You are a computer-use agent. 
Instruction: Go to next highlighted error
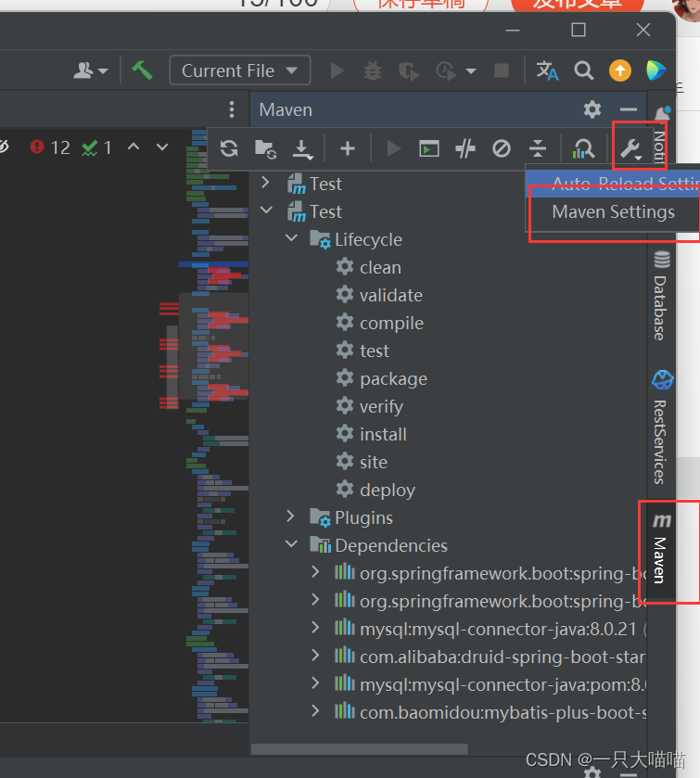[162, 147]
